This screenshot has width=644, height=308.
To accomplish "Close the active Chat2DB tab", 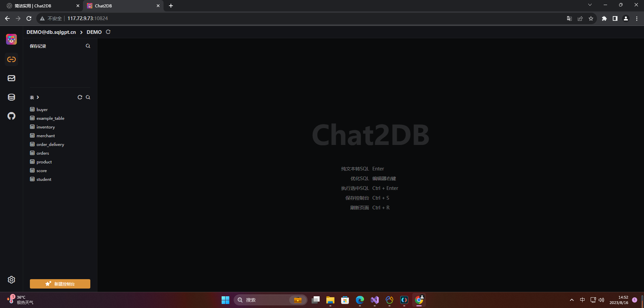I will [x=158, y=6].
